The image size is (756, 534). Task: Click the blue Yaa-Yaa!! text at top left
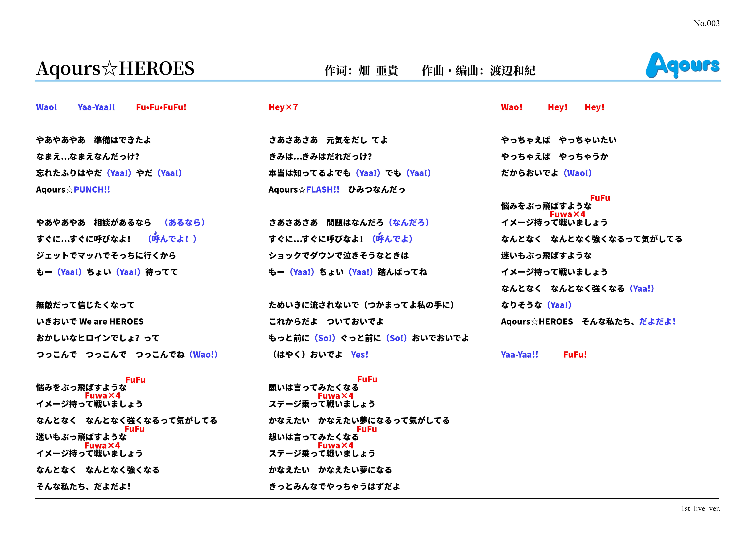coord(96,107)
